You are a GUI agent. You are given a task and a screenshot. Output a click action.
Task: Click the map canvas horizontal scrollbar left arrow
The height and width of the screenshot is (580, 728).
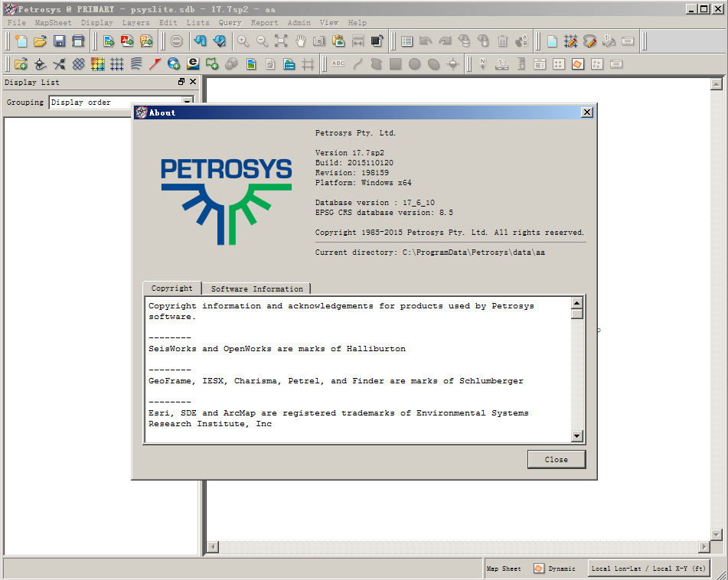(x=212, y=546)
